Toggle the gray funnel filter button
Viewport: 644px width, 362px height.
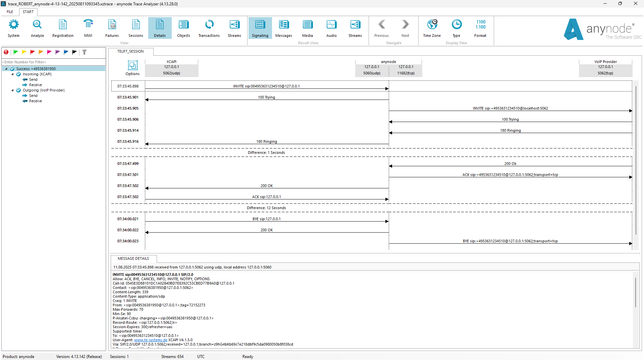[85, 52]
